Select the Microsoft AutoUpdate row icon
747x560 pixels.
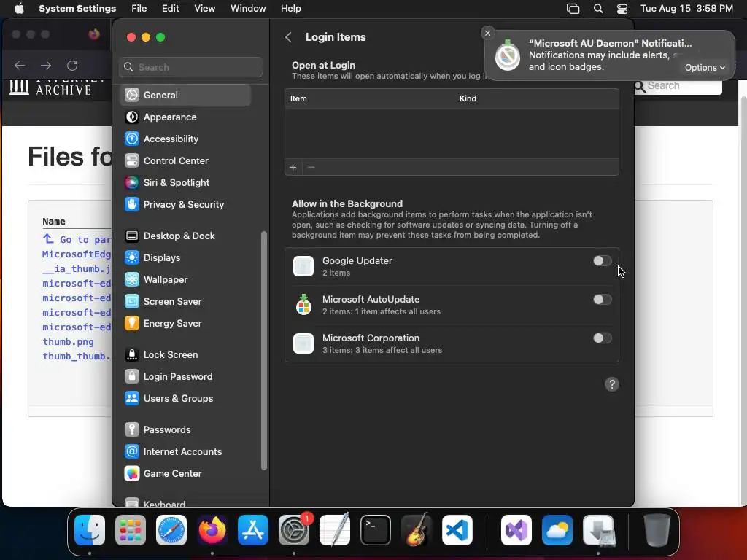click(303, 305)
